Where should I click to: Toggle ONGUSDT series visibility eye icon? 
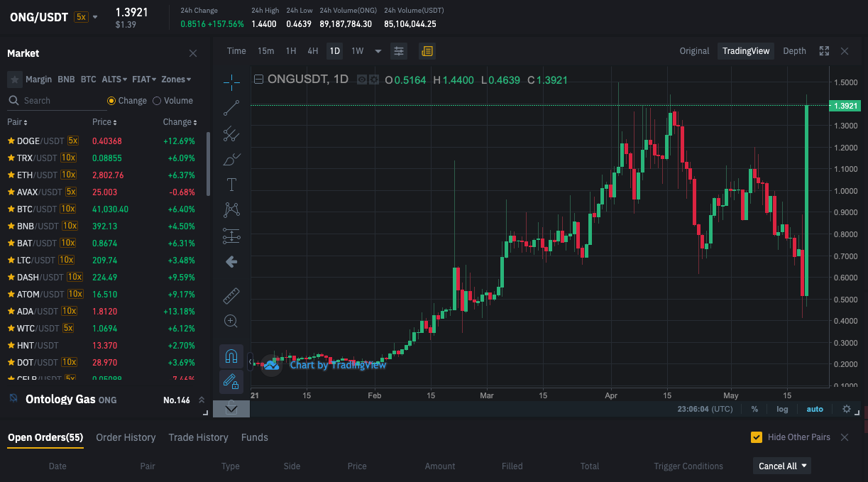click(362, 80)
